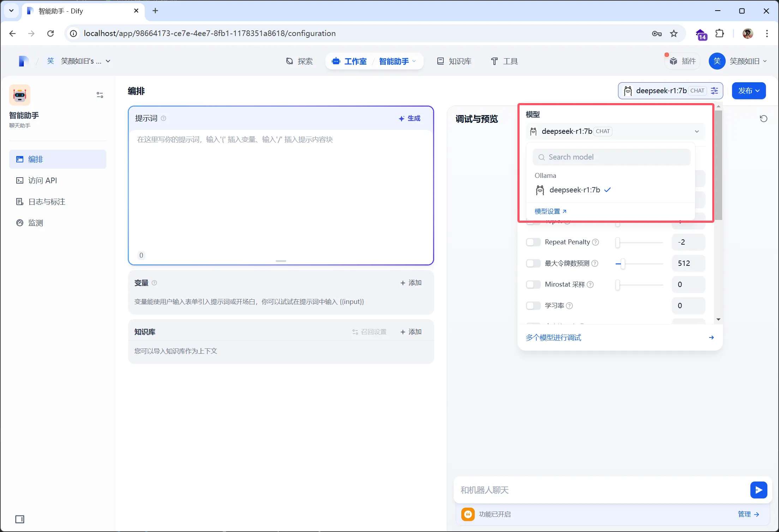
Task: Select 编排 in the left sidebar
Action: (x=58, y=159)
